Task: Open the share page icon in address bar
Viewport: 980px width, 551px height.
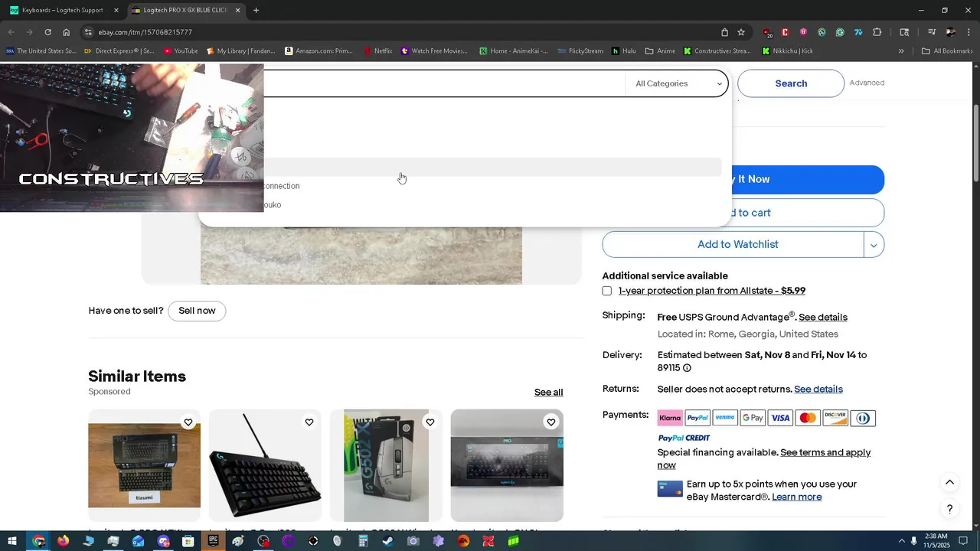Action: pos(724,32)
